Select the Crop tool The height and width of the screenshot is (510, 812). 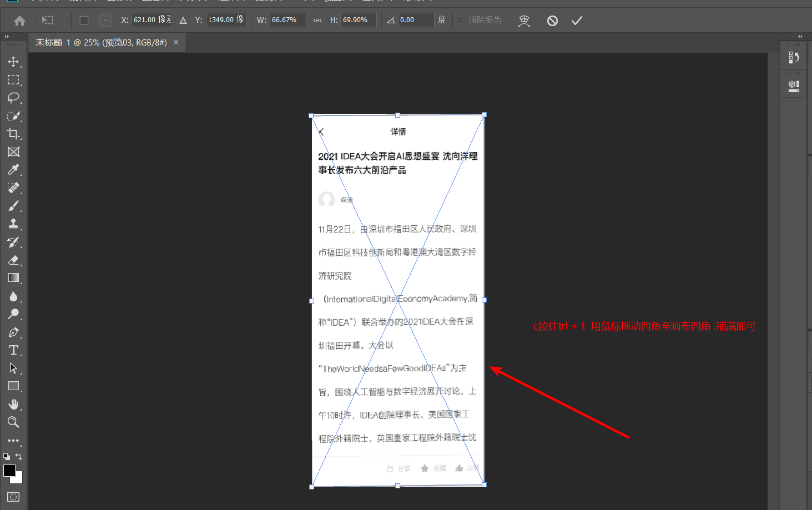coord(13,134)
